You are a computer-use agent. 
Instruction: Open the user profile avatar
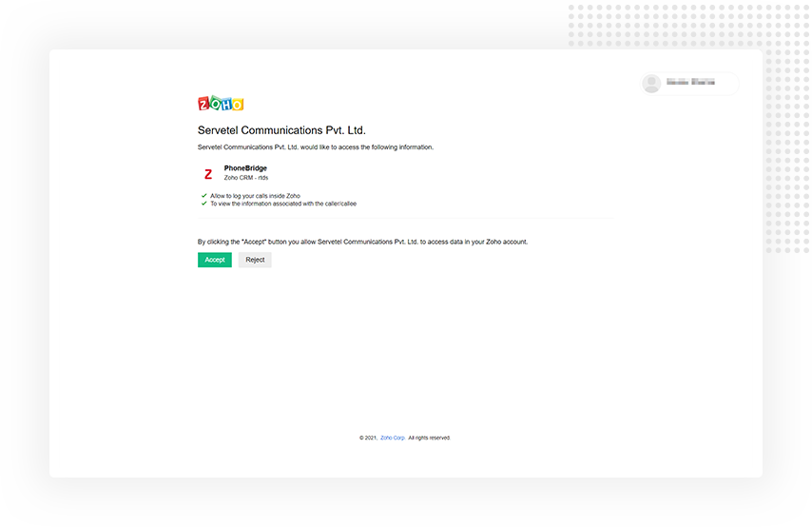pyautogui.click(x=651, y=83)
